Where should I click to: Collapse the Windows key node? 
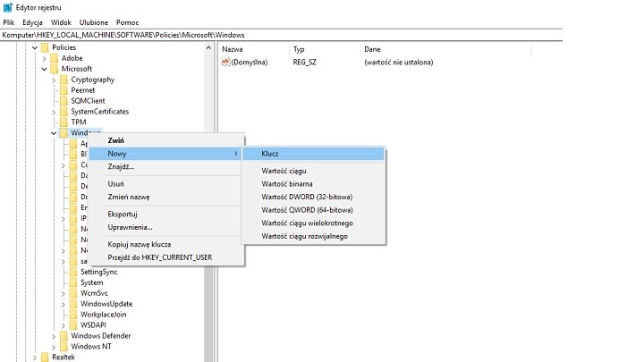pyautogui.click(x=54, y=133)
